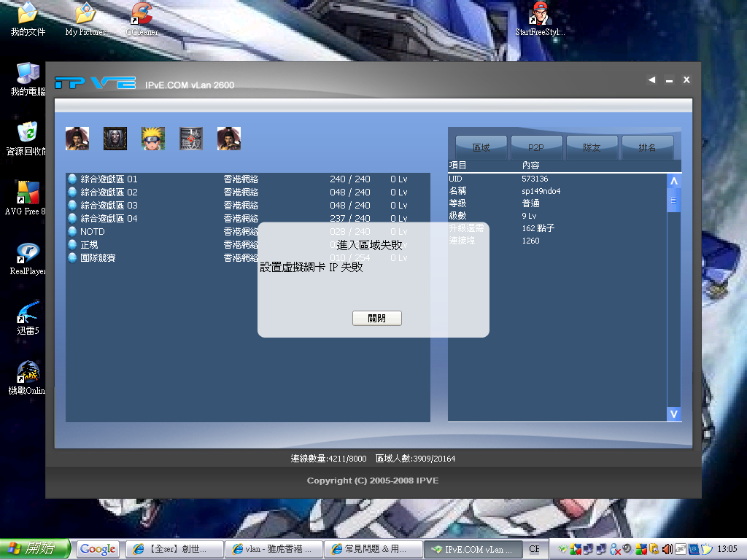Select the 綜合遊戲區 04 game zone entry
The image size is (747, 560).
click(x=107, y=218)
